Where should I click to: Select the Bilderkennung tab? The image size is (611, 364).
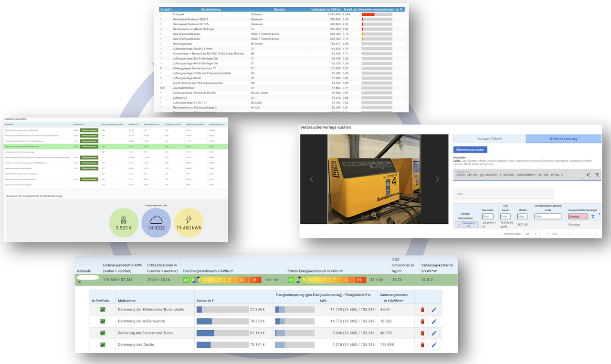564,139
